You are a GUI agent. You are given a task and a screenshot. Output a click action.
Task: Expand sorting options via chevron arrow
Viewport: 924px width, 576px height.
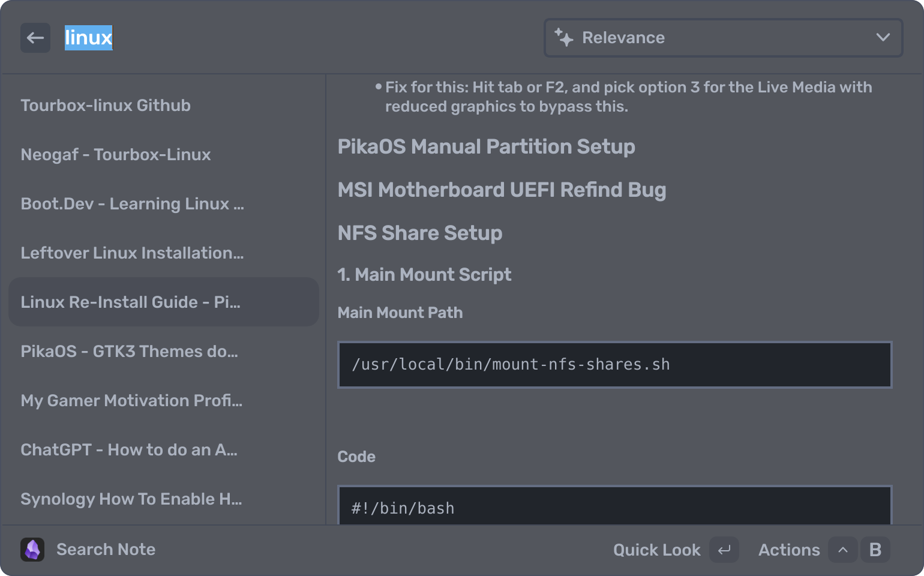tap(883, 38)
